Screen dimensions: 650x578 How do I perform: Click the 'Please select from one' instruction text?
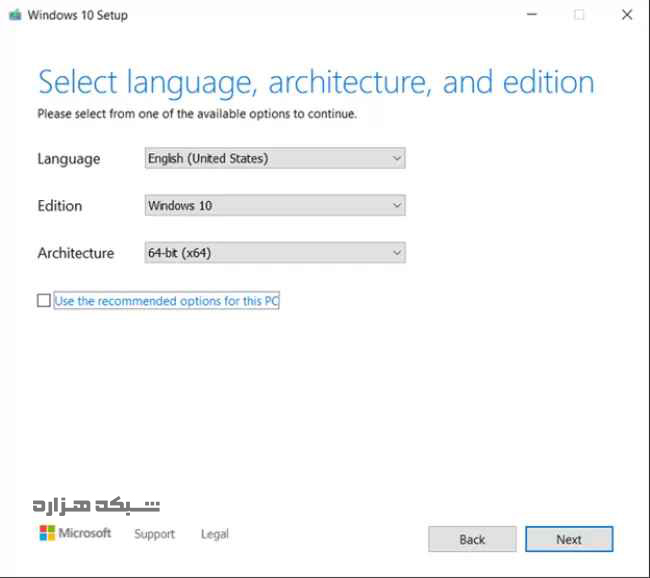point(197,114)
